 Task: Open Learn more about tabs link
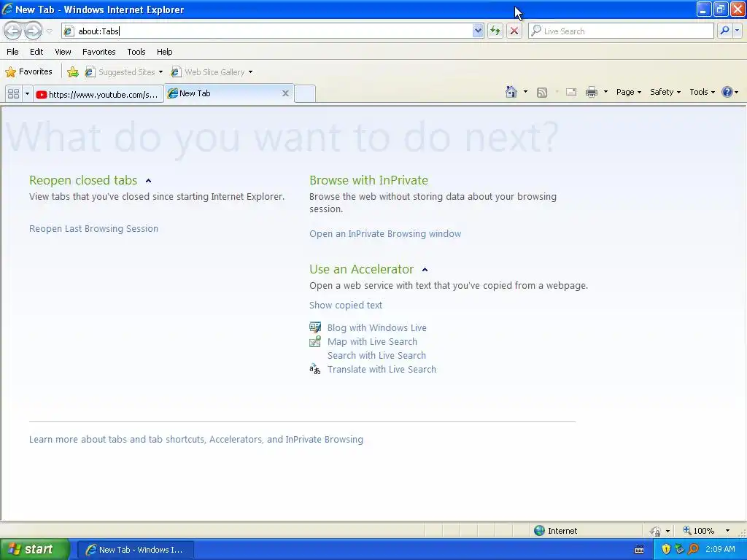coord(196,439)
